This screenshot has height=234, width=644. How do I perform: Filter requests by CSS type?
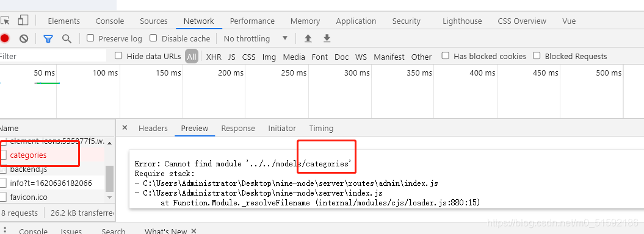[x=249, y=57]
